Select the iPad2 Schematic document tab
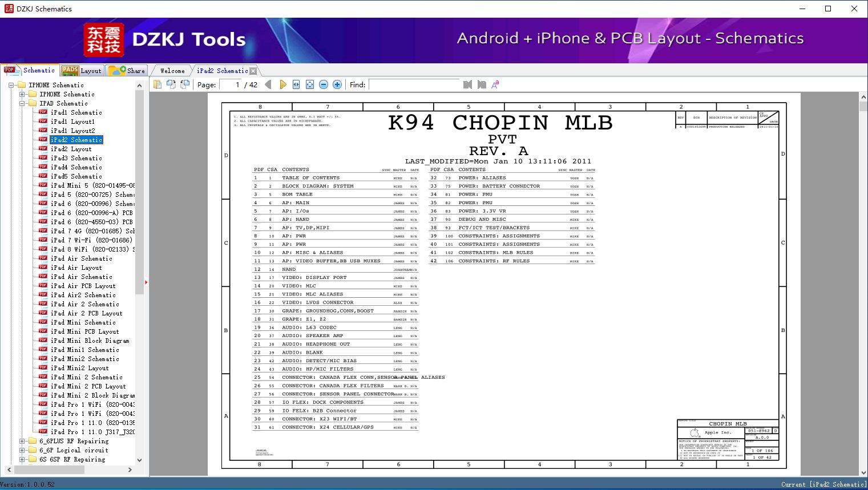This screenshot has height=490, width=868. click(223, 71)
